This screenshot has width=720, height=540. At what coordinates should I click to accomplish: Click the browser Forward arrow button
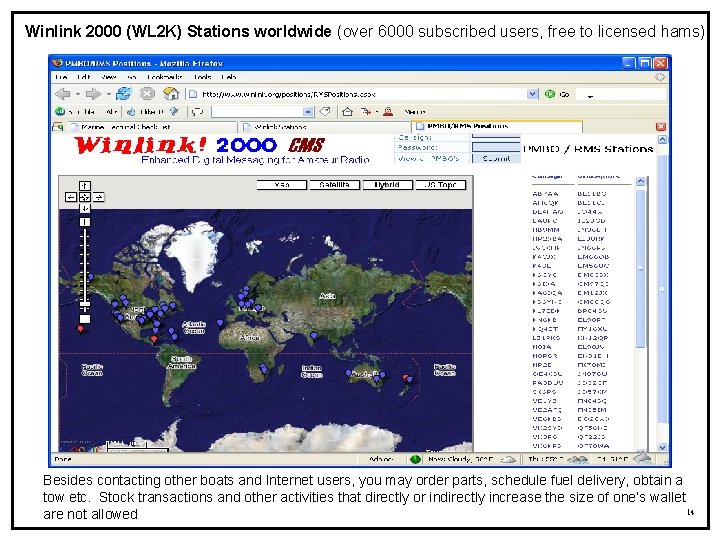[x=93, y=94]
